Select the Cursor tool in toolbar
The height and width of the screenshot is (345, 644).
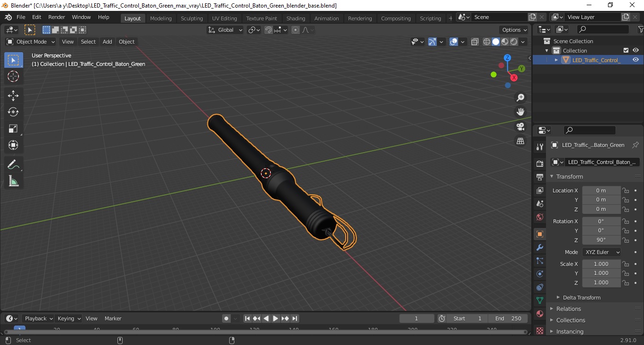pyautogui.click(x=13, y=76)
